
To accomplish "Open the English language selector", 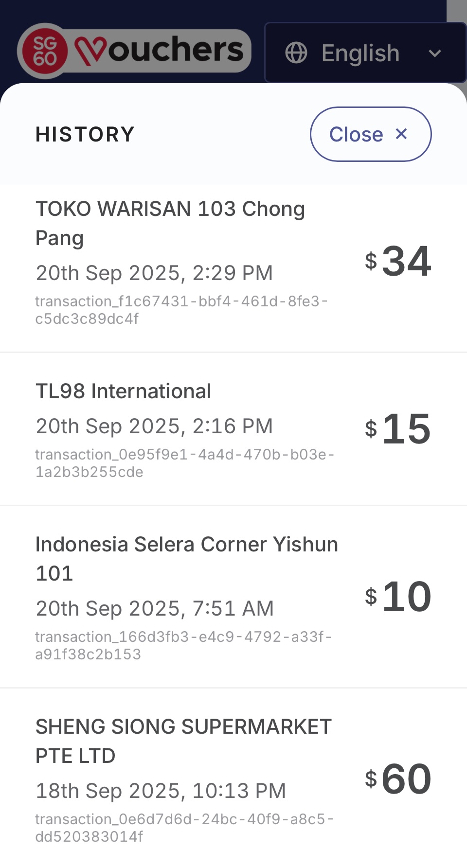I will click(x=360, y=53).
